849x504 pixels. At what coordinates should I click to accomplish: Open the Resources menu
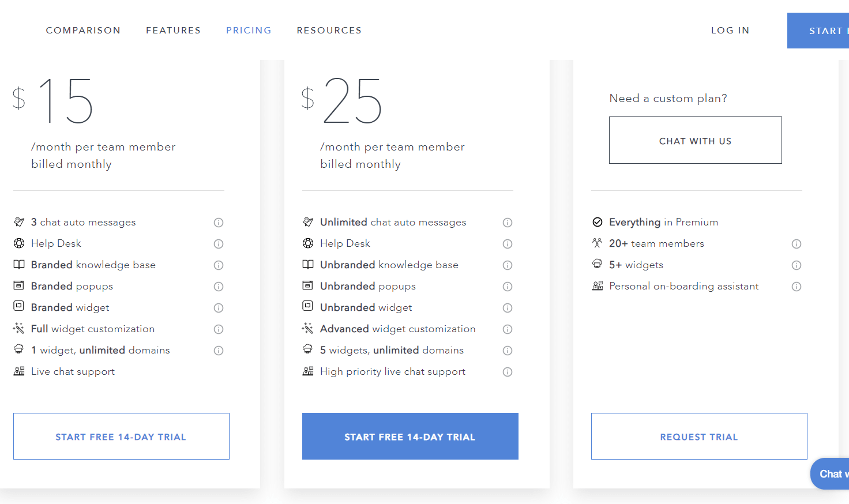[x=329, y=31]
